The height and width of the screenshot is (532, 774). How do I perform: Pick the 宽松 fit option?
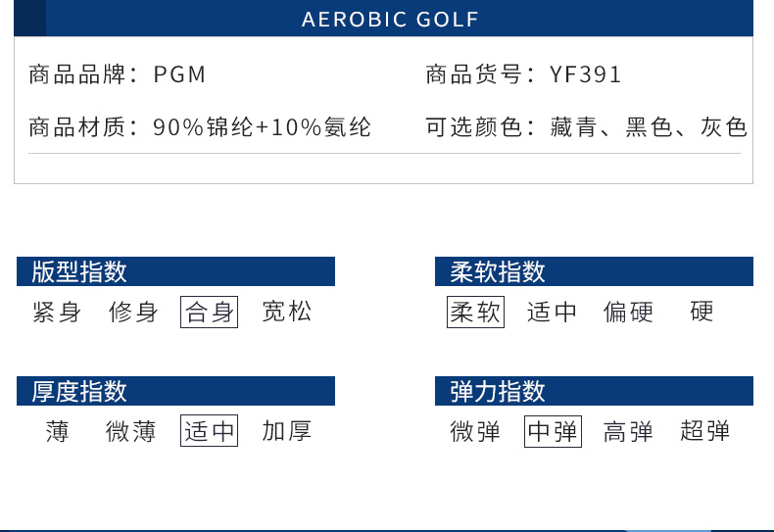(287, 313)
